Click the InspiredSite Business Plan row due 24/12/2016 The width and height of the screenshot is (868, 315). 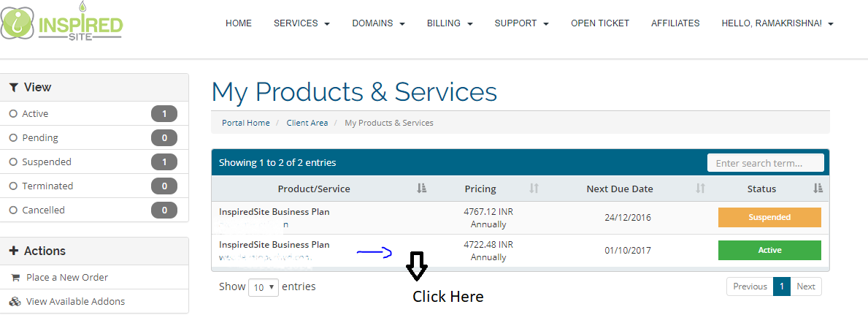tap(521, 217)
